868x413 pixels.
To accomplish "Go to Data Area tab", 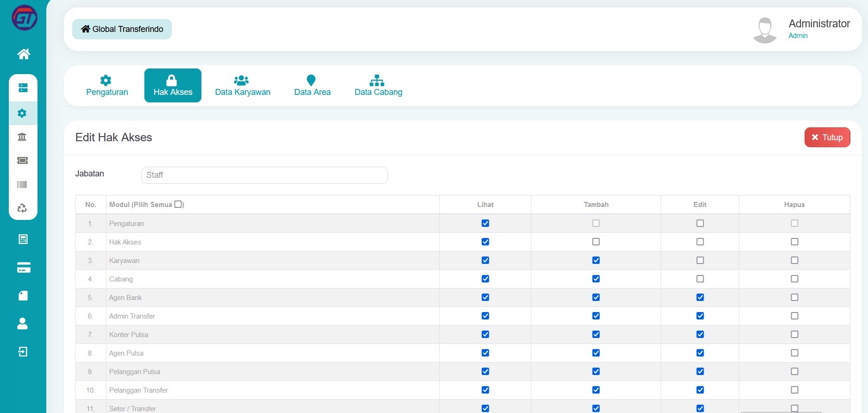I will pos(312,86).
